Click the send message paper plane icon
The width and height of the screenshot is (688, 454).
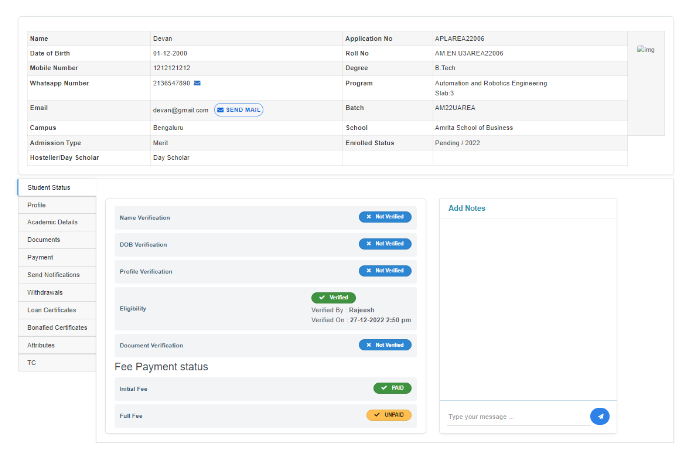coord(599,416)
